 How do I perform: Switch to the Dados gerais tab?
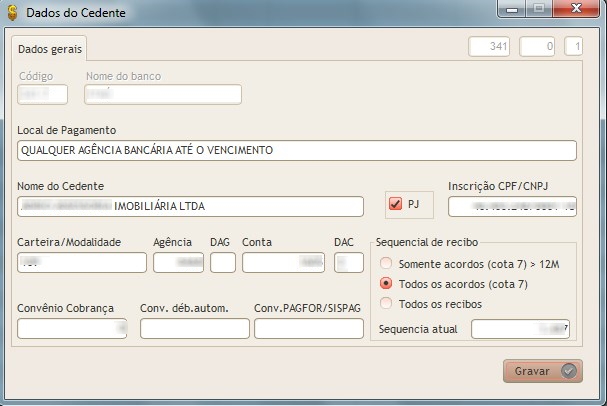(x=50, y=47)
